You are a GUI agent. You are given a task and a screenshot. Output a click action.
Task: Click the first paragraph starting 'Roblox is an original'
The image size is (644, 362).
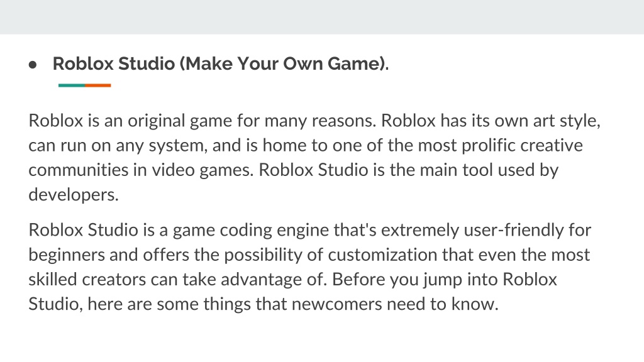point(314,158)
